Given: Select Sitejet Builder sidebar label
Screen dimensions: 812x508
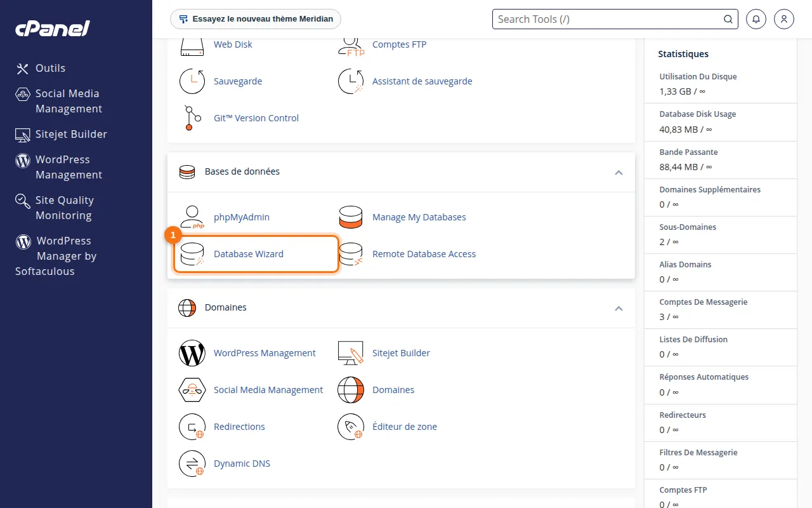Looking at the screenshot, I should pos(71,134).
